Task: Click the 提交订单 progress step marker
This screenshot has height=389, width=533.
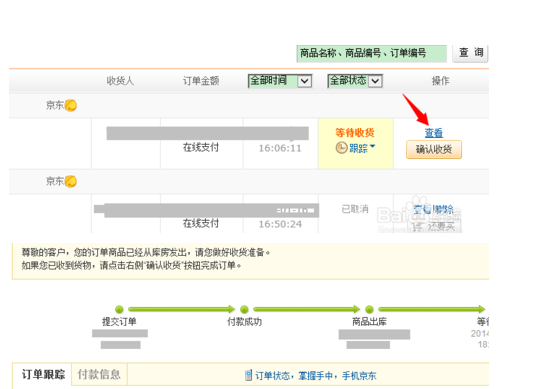Action: click(x=119, y=309)
